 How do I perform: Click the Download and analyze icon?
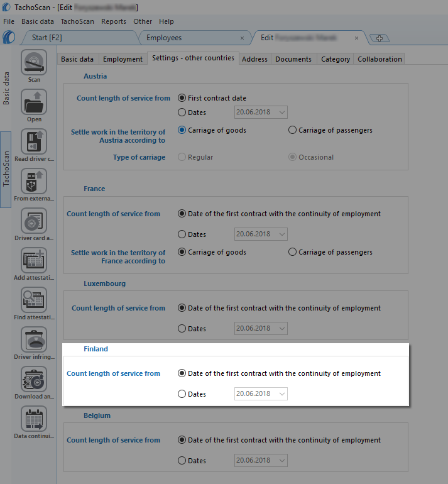click(34, 379)
